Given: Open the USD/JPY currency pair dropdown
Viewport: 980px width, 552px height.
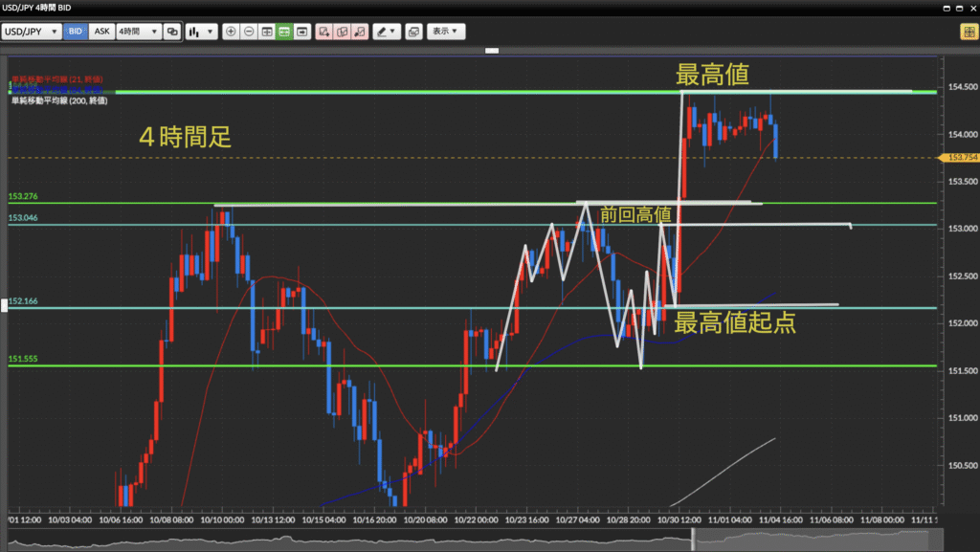Looking at the screenshot, I should [32, 32].
